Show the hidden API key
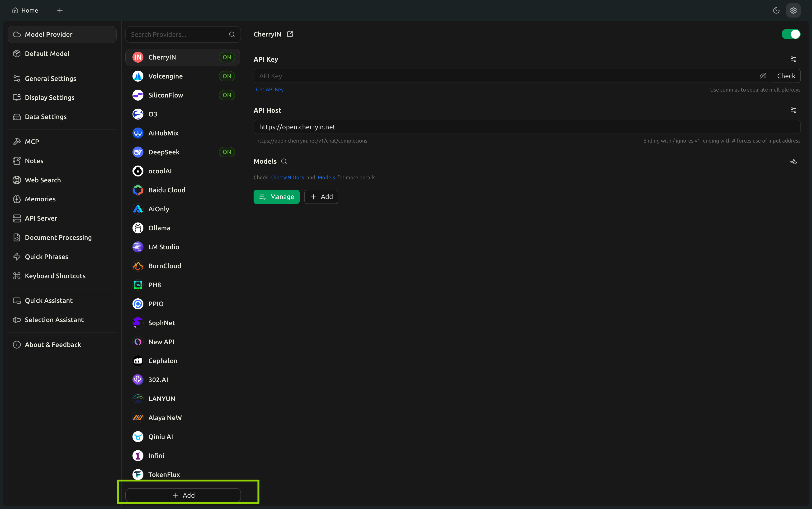This screenshot has height=509, width=812. 763,76
